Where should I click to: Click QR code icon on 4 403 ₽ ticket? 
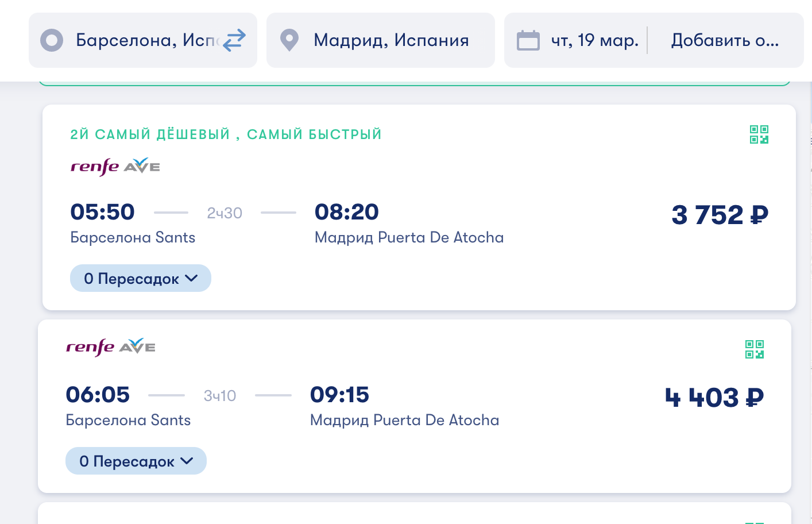[754, 349]
